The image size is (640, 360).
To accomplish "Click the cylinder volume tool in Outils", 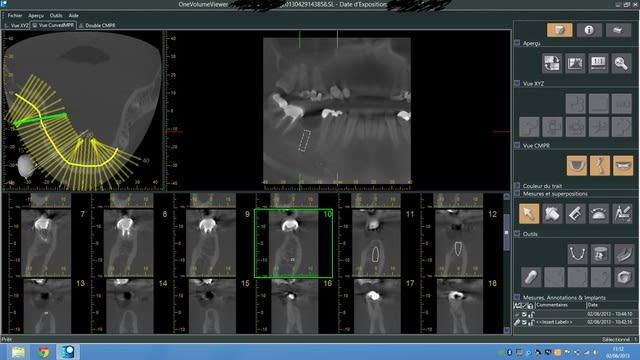I will (600, 254).
